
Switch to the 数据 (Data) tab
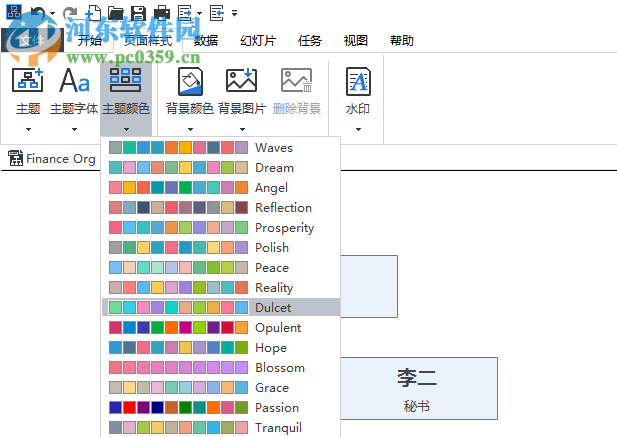point(206,40)
